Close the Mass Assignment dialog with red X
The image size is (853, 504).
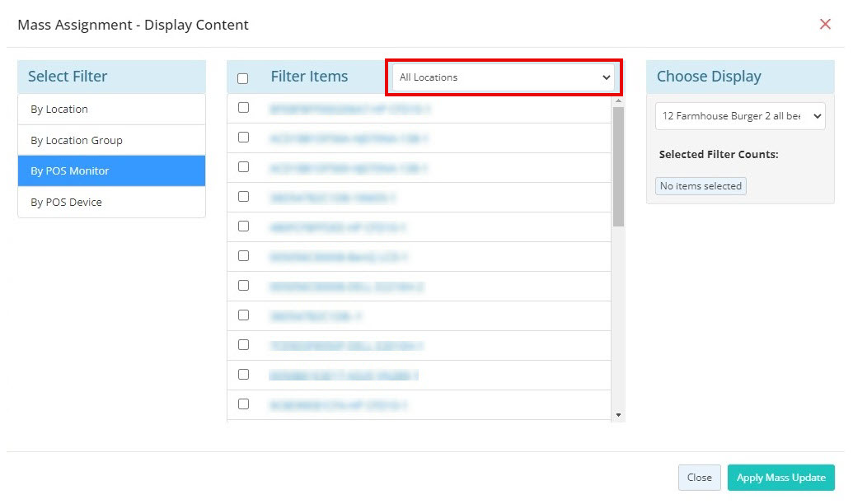825,24
